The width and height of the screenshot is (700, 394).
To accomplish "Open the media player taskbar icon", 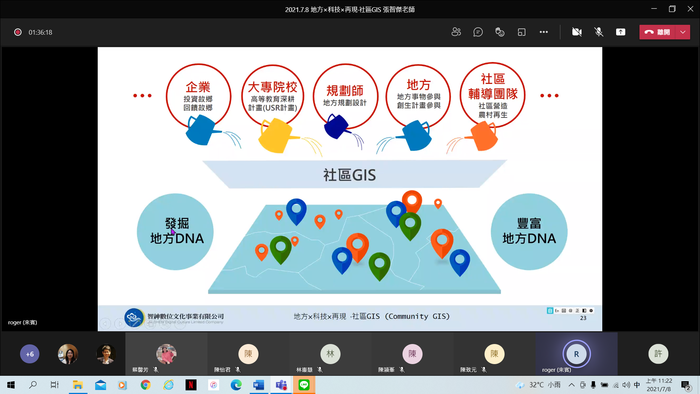I will [123, 385].
